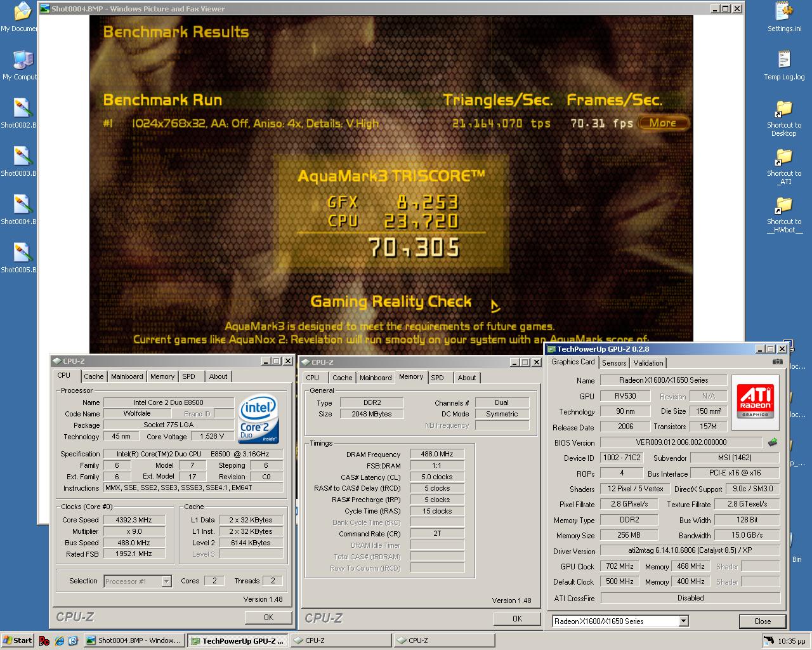Click the BIOS Version field in GPU-Z
The image size is (812, 650).
tap(681, 442)
